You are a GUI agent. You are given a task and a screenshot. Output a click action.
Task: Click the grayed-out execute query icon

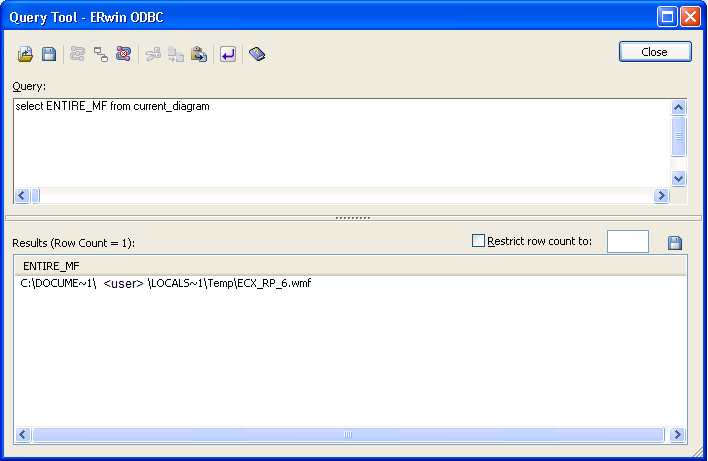point(77,54)
